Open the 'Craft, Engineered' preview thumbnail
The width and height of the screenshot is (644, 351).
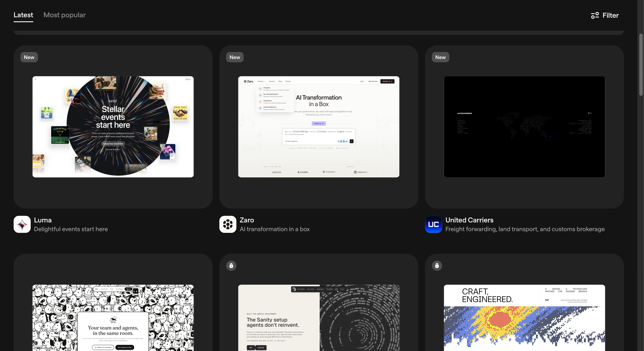(525, 318)
